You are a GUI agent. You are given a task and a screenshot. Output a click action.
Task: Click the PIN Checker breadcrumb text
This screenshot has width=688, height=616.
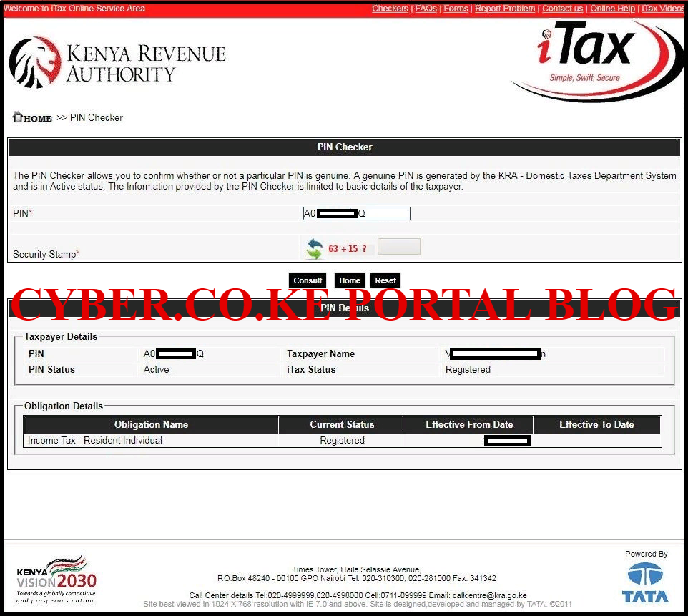96,117
